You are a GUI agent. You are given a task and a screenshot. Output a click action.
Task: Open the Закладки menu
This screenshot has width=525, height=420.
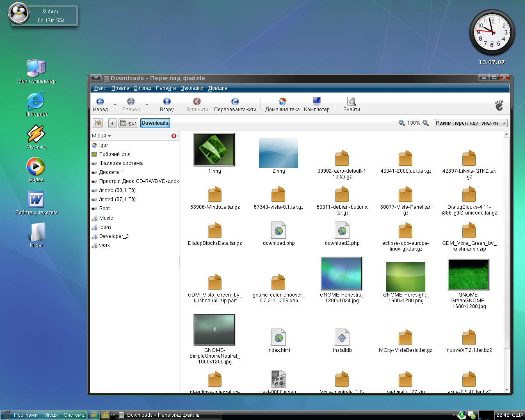click(x=192, y=88)
